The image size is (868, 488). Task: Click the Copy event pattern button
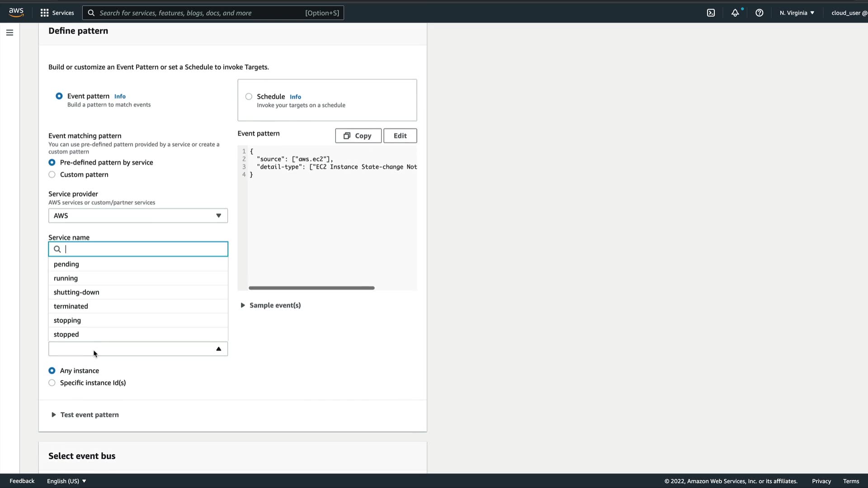coord(358,136)
